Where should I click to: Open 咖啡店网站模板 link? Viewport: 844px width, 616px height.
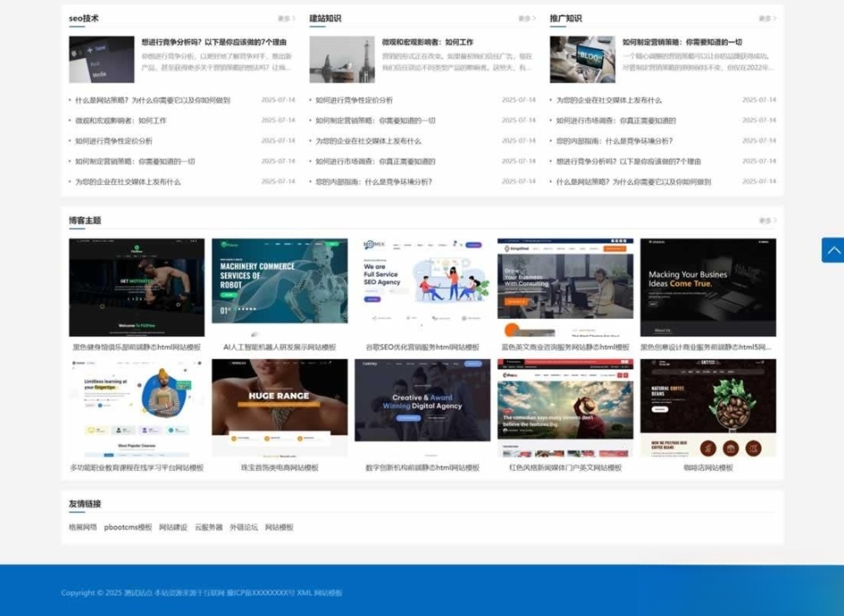pos(708,466)
